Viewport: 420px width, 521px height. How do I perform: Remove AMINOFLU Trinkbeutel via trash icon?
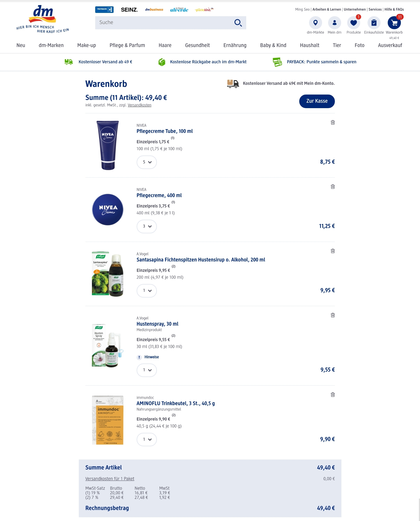pyautogui.click(x=333, y=395)
